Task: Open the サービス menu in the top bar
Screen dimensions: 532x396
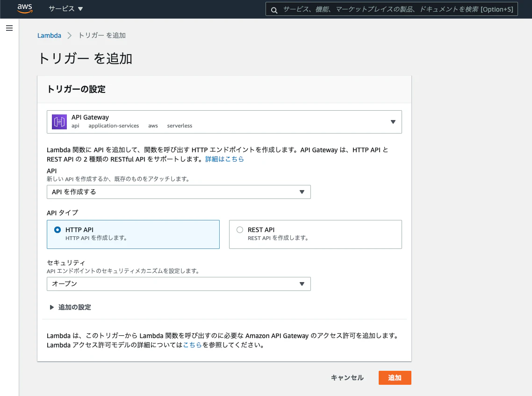Action: tap(65, 9)
